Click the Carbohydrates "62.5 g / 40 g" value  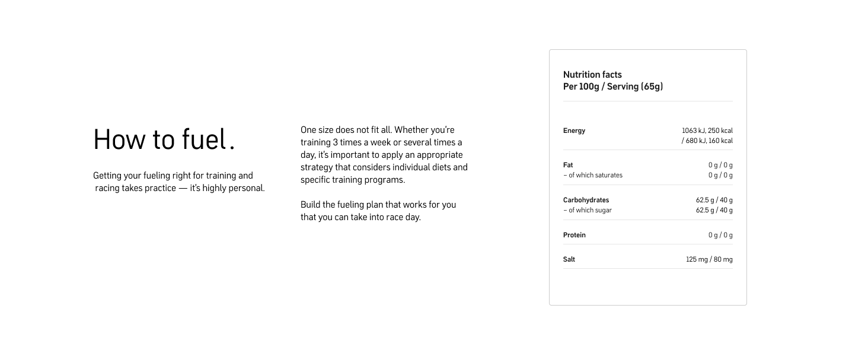pyautogui.click(x=714, y=200)
